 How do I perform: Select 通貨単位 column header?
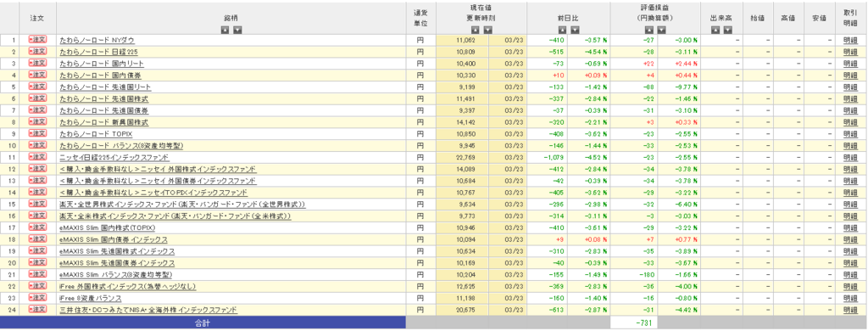pyautogui.click(x=420, y=18)
